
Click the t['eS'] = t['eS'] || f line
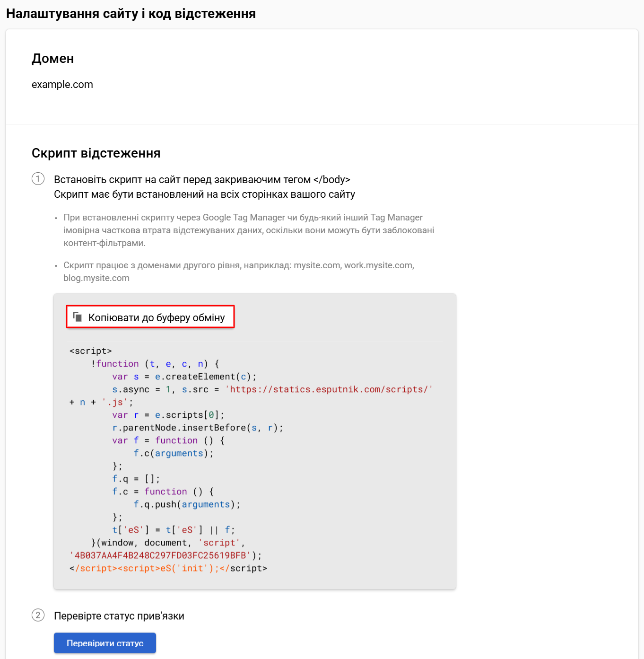174,530
